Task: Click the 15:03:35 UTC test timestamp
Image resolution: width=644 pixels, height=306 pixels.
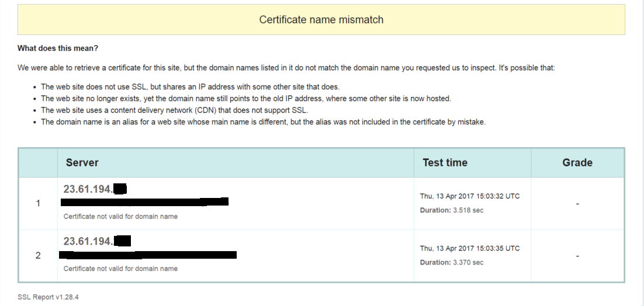Action: [469, 248]
